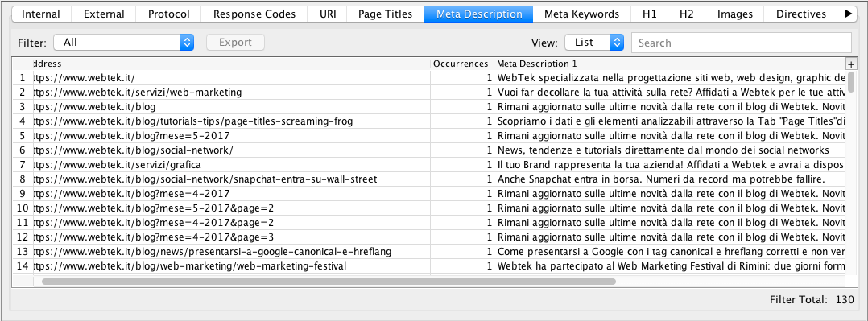Sort by the Address column header
The image size is (868, 321).
pos(232,64)
